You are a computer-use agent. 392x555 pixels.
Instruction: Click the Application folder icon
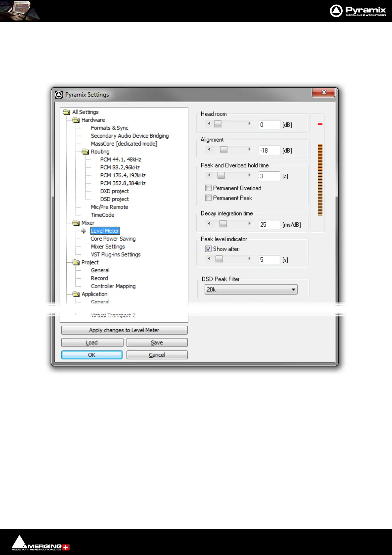coord(76,294)
